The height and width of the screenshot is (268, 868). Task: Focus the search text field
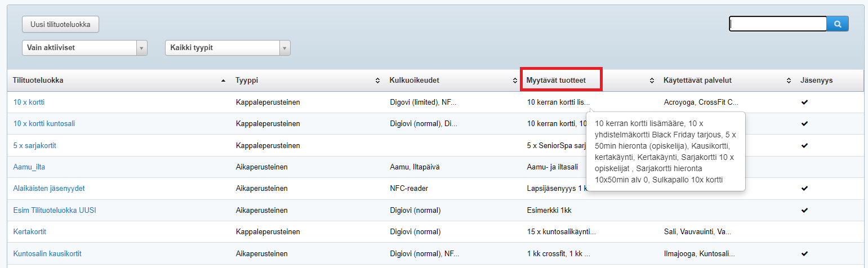point(777,24)
